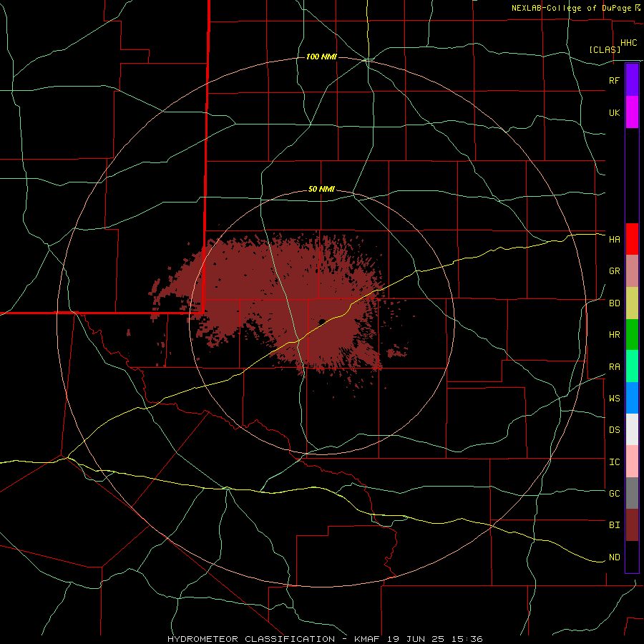The height and width of the screenshot is (644, 644).
Task: Click the IC legend label
Action: click(x=614, y=462)
